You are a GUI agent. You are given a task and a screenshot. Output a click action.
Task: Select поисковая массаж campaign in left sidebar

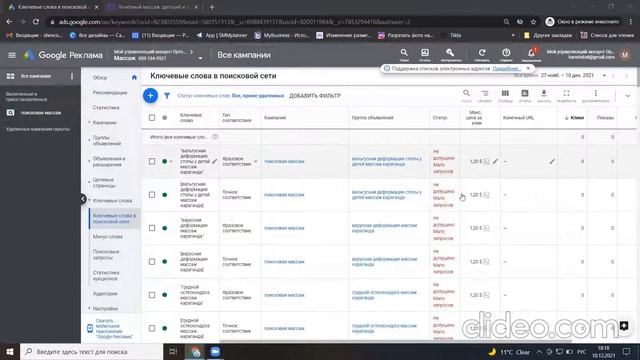[40, 113]
